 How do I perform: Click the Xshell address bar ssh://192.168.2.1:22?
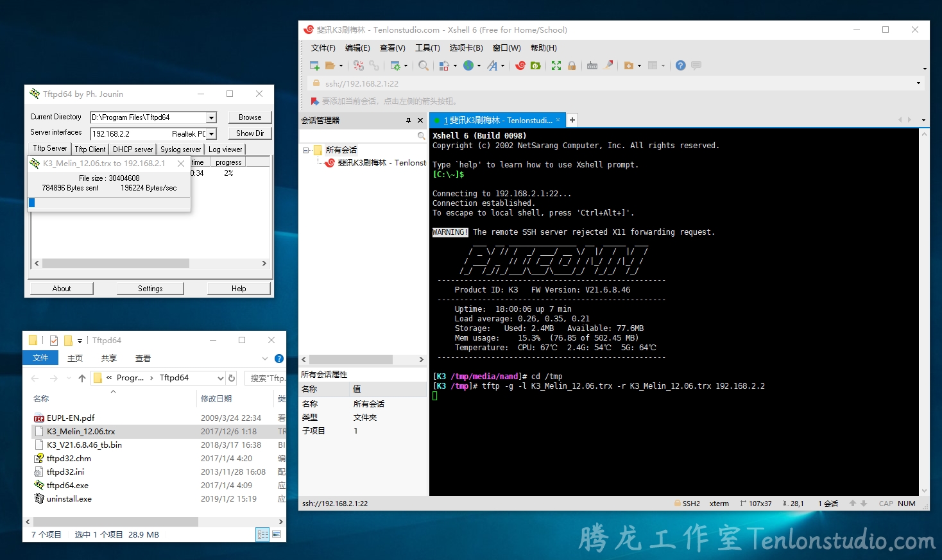[615, 83]
